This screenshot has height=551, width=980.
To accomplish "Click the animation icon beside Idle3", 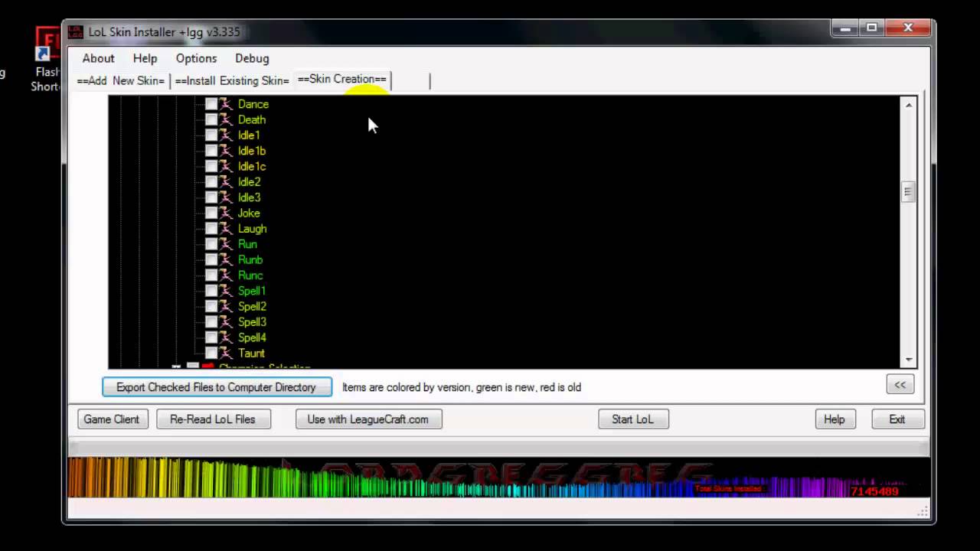I will click(226, 197).
